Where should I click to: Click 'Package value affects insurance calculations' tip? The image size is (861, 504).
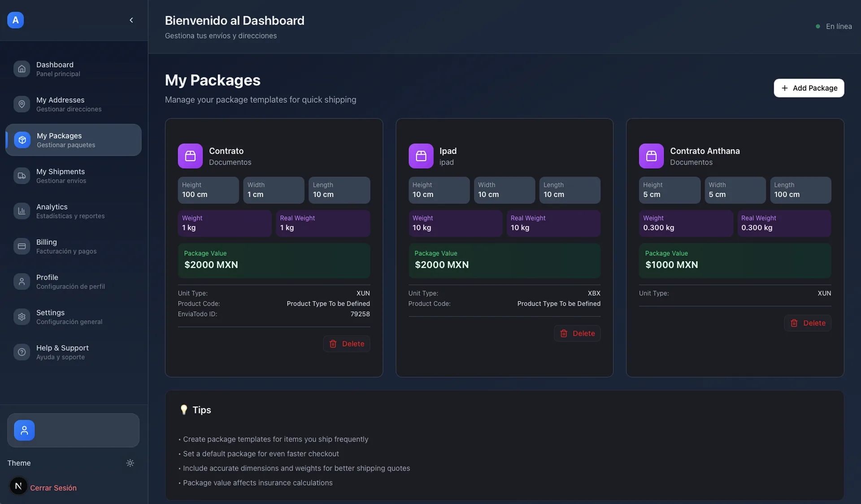pos(258,483)
